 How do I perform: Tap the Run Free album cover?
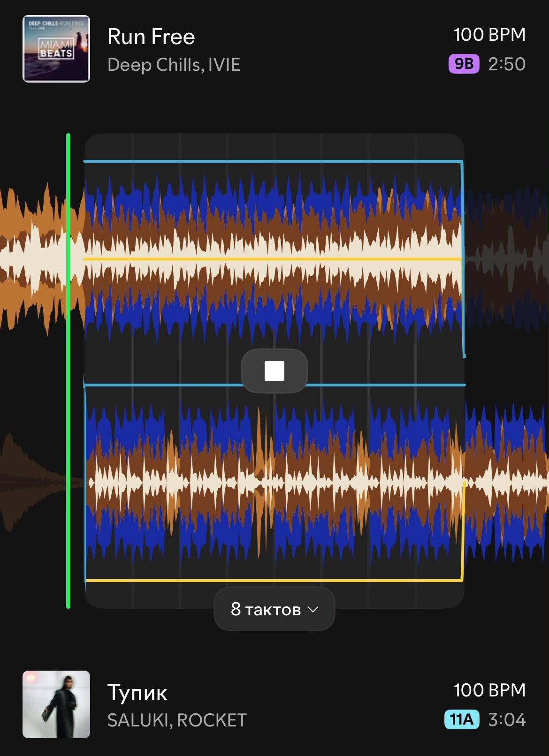(56, 49)
